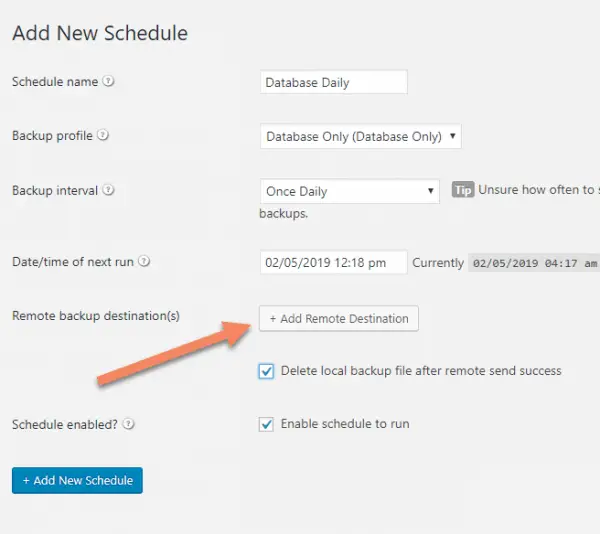The height and width of the screenshot is (534, 600).
Task: Select the current time code box
Action: tap(534, 263)
